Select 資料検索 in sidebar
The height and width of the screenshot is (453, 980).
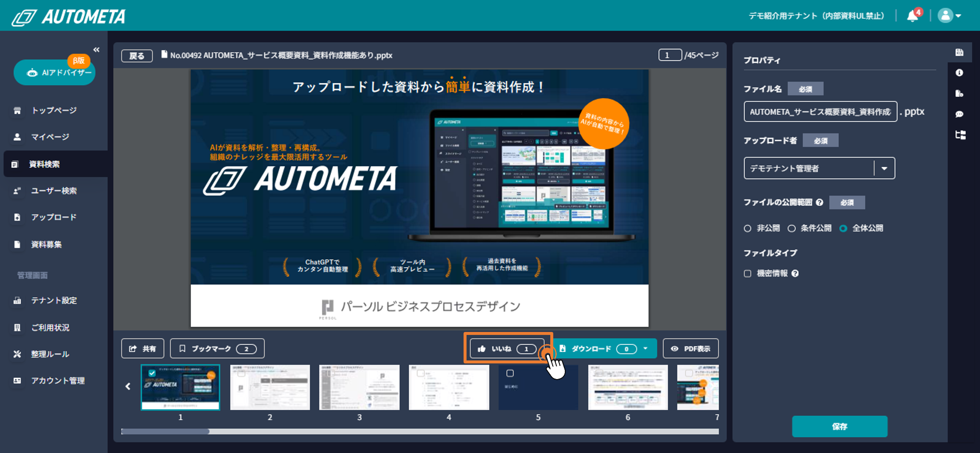click(x=56, y=164)
